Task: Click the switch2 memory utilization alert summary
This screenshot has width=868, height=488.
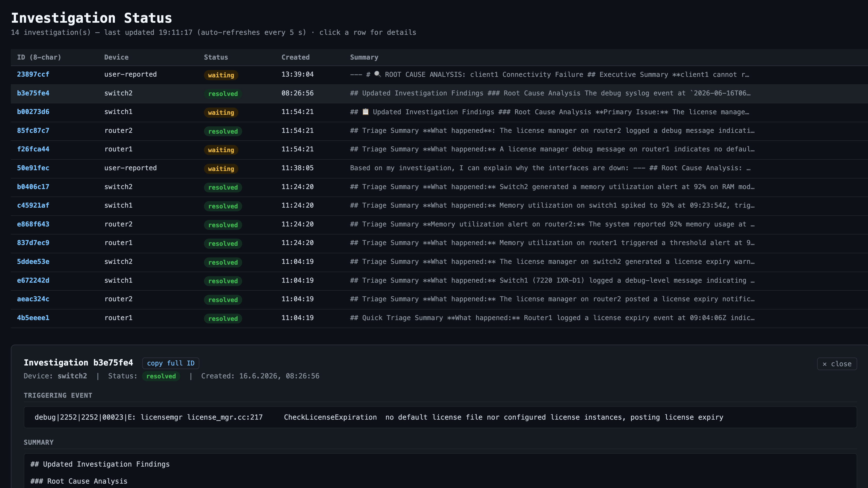Action: pyautogui.click(x=552, y=187)
